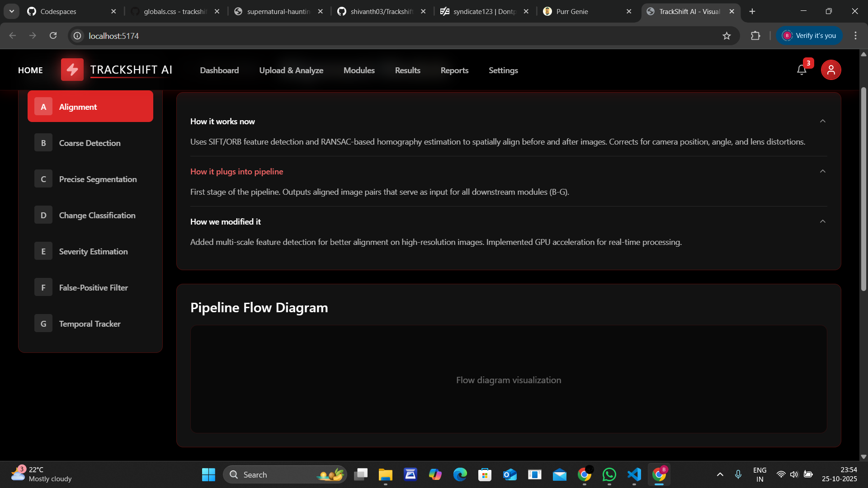Click the HOME link
The width and height of the screenshot is (868, 488).
(30, 70)
